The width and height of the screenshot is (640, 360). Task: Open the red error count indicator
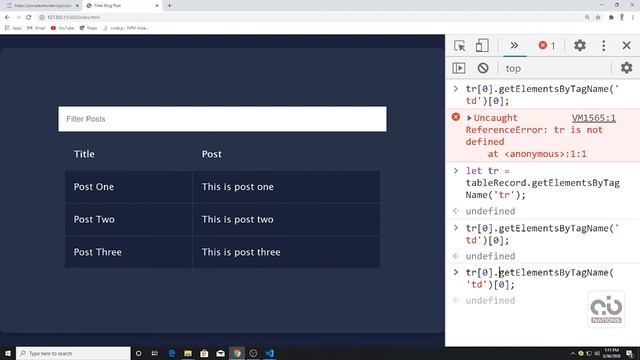coord(547,45)
